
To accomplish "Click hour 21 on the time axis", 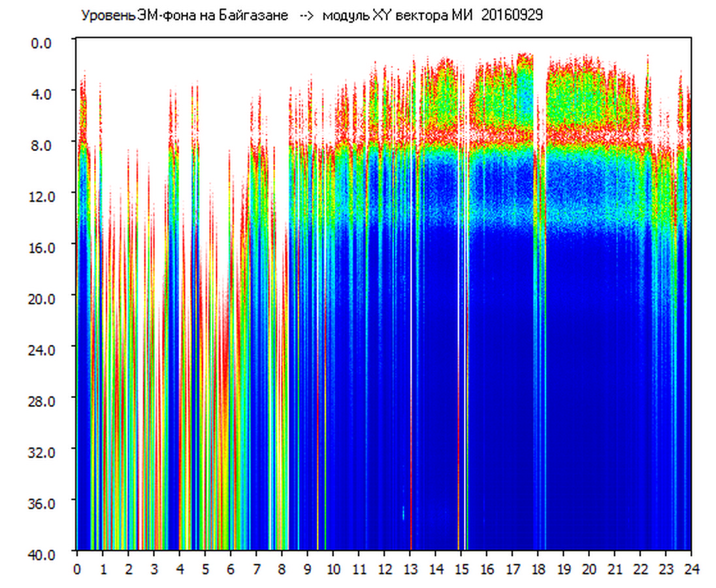I will 615,568.
